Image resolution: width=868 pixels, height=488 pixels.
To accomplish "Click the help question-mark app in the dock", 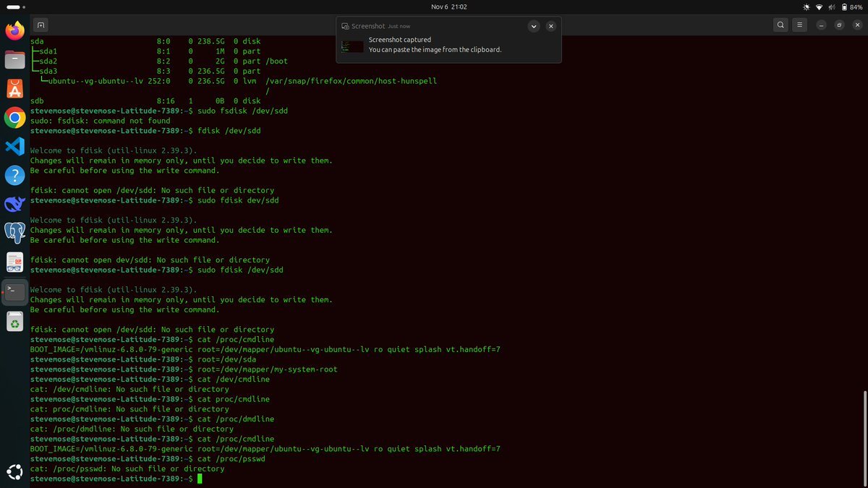I will click(x=14, y=175).
